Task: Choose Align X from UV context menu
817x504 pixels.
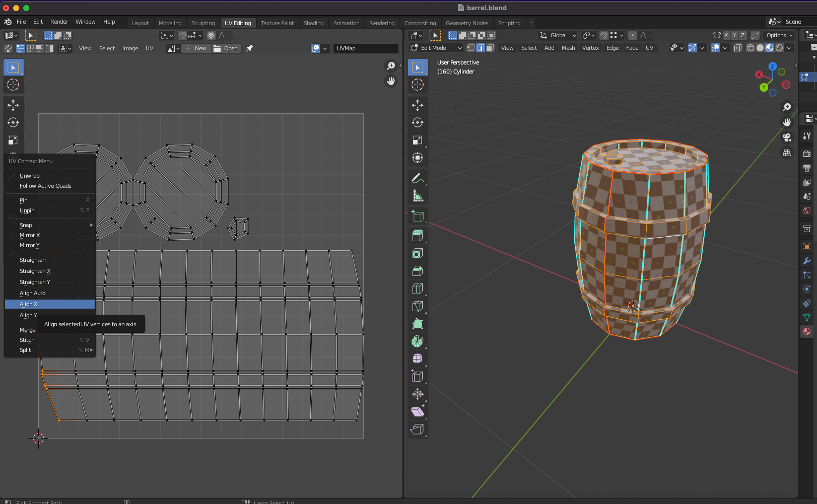Action: [x=29, y=304]
